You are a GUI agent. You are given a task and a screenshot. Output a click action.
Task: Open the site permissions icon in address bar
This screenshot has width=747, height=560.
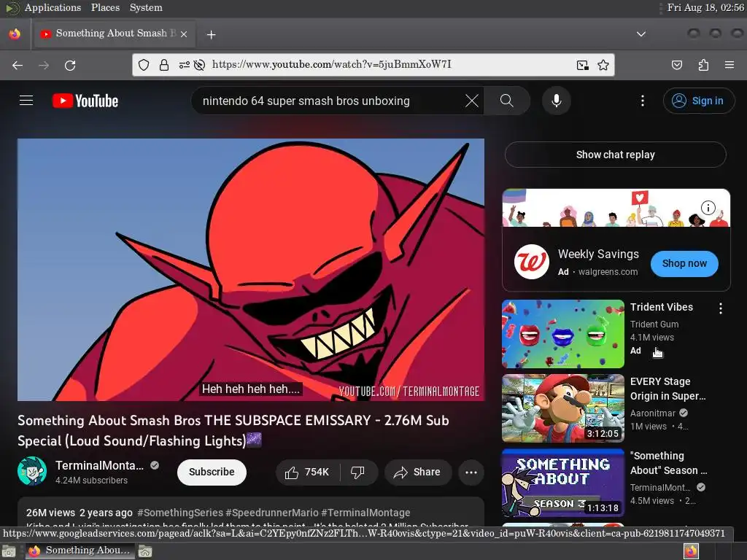click(x=184, y=65)
